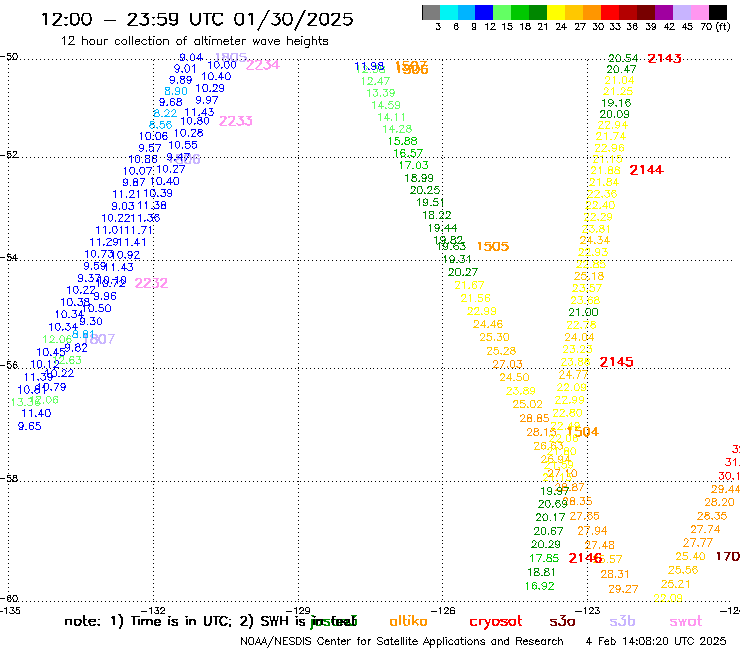740x650 pixels.
Task: Select the orange wave height 27.03
Action: [x=507, y=364]
